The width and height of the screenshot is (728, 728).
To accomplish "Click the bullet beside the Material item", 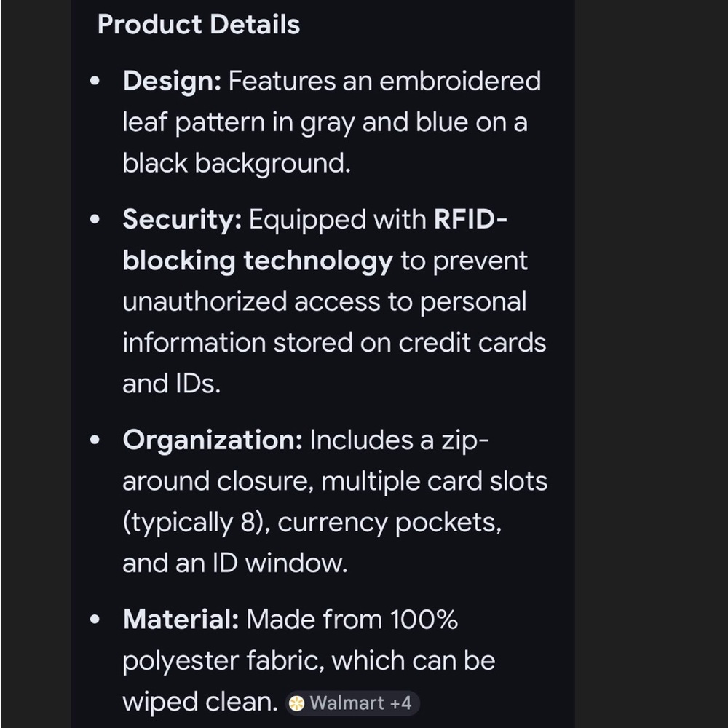I will [95, 620].
